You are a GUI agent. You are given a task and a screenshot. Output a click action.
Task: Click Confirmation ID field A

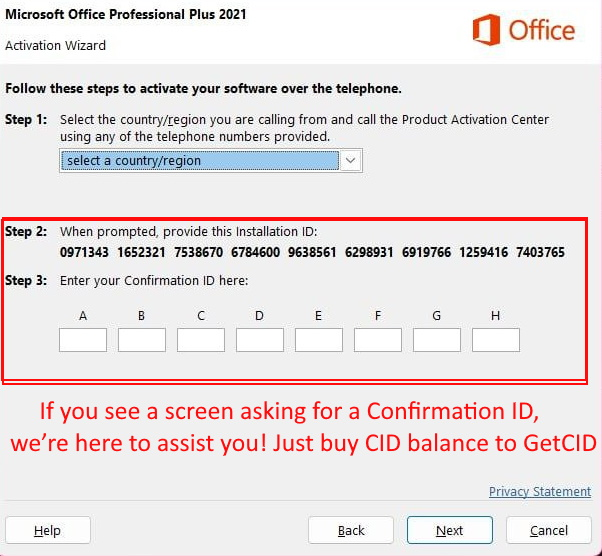(x=83, y=340)
